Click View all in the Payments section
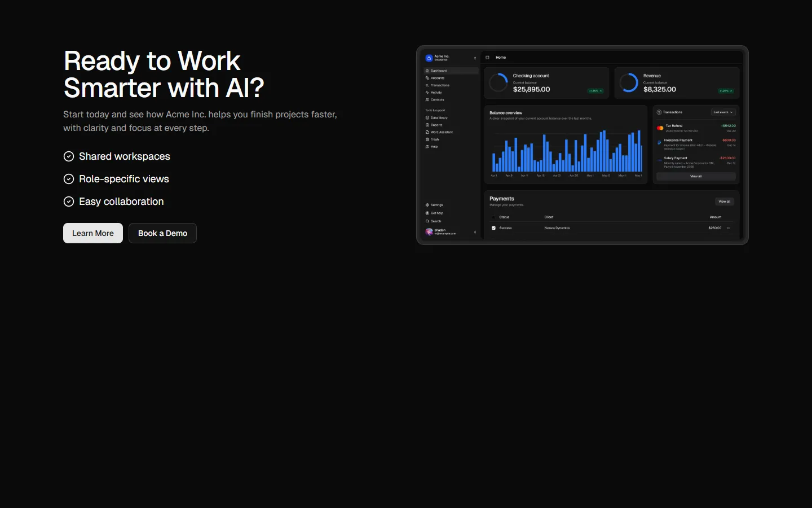 725,202
